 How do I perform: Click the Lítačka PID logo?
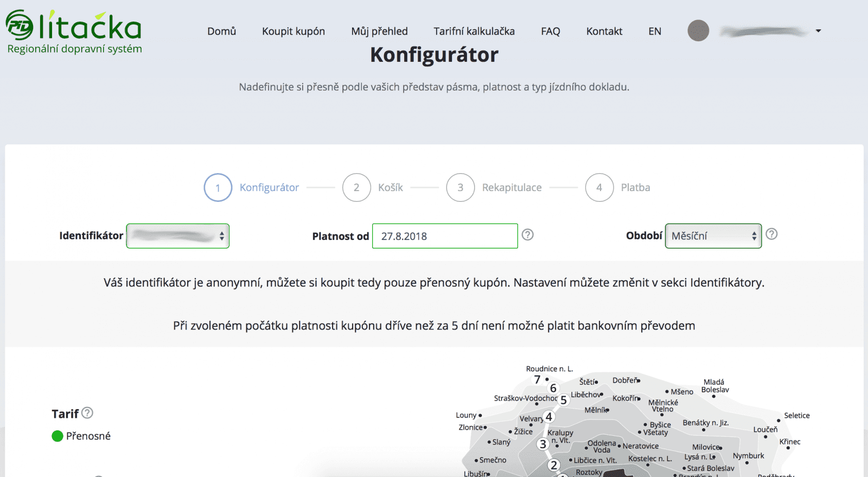click(x=73, y=30)
